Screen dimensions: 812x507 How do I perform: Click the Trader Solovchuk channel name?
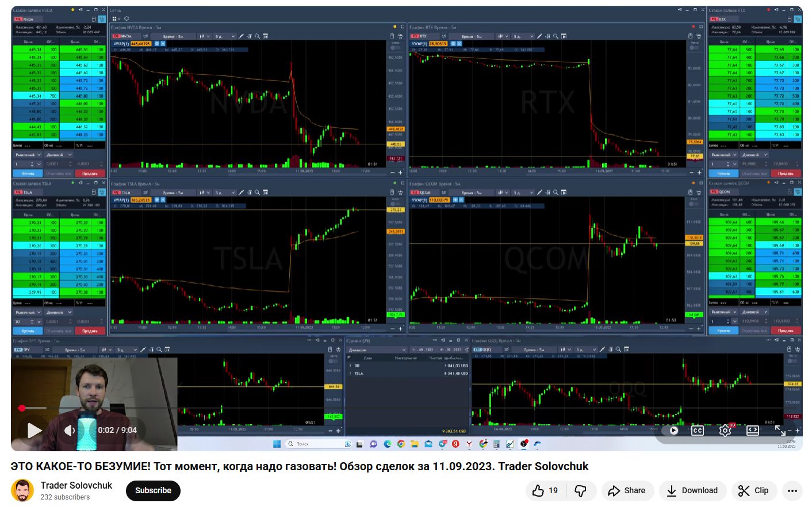coord(76,485)
